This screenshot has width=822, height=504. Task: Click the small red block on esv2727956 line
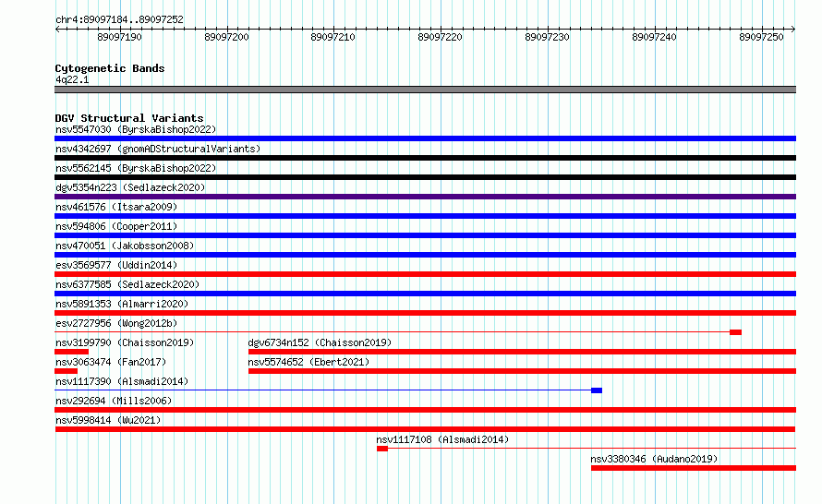point(735,332)
